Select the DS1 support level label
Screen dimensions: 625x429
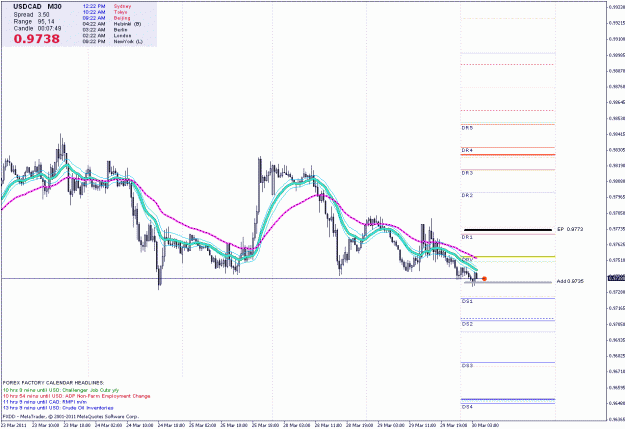pos(467,301)
